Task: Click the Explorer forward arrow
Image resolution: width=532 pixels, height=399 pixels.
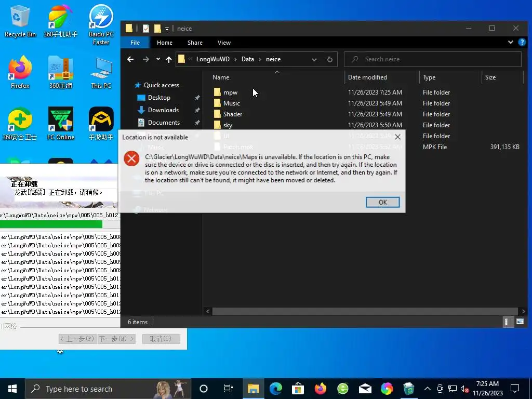Action: click(x=146, y=59)
